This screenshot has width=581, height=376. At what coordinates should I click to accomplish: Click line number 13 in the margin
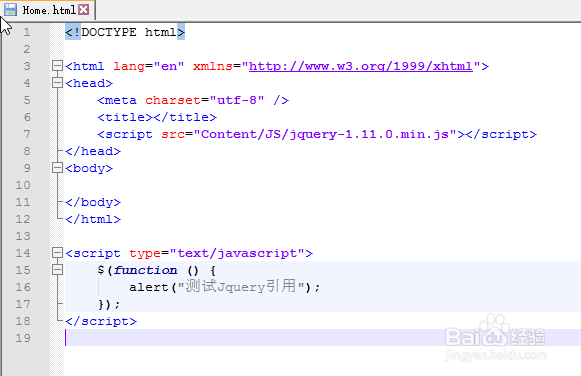pyautogui.click(x=23, y=236)
